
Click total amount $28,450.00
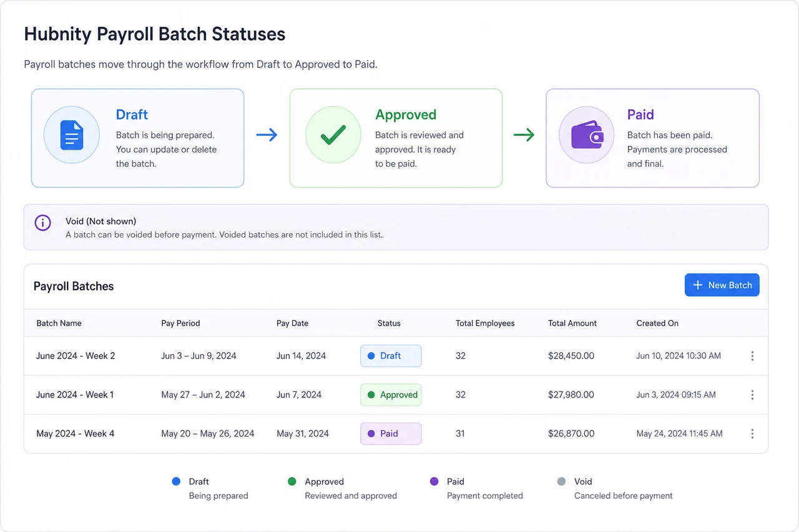point(571,356)
